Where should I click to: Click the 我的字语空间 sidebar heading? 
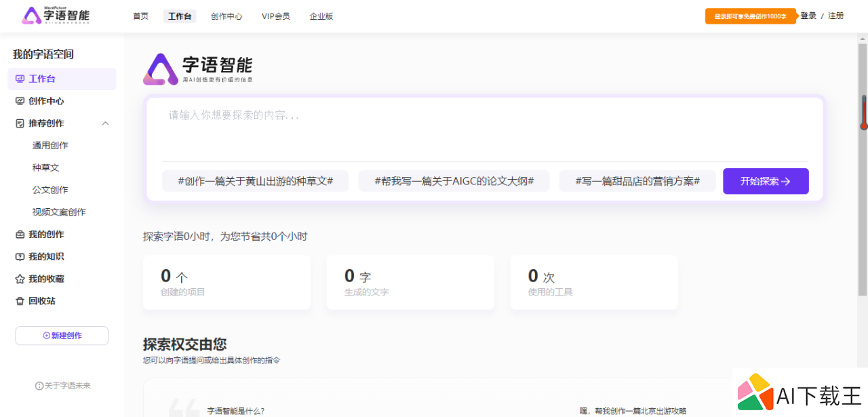click(x=43, y=54)
